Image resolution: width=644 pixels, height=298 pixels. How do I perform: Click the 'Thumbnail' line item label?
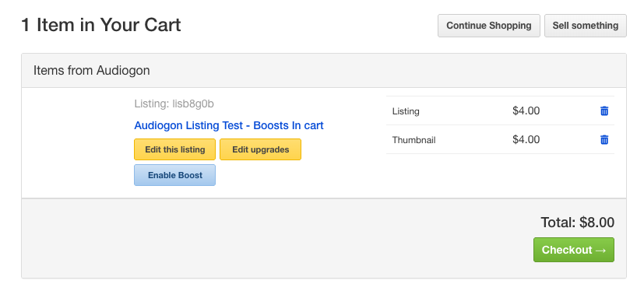pos(414,140)
